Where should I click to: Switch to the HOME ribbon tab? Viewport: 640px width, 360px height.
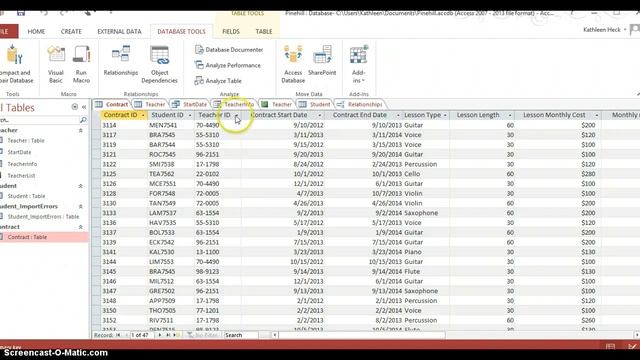coord(36,31)
